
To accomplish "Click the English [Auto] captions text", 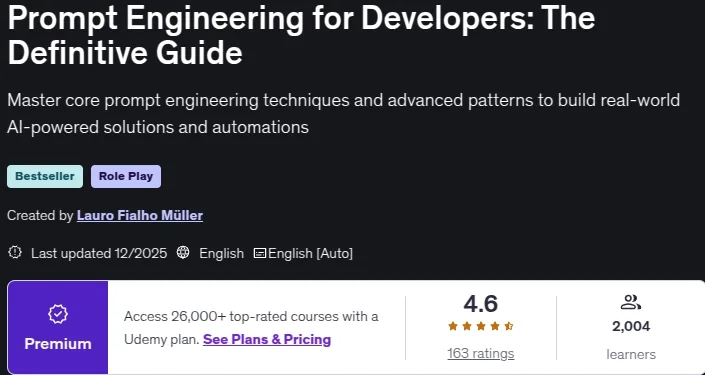I will coord(310,253).
